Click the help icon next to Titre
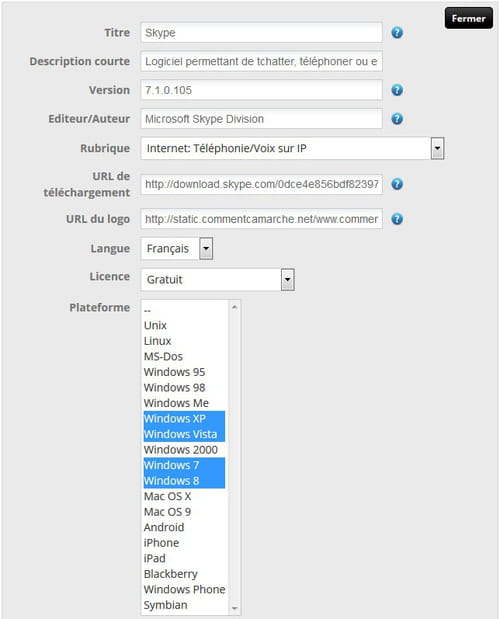 (397, 33)
